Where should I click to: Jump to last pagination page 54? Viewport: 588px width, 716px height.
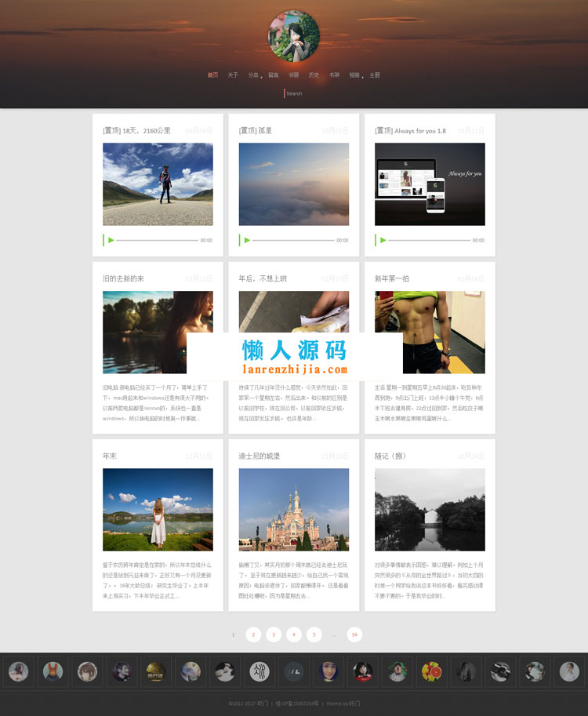point(354,634)
